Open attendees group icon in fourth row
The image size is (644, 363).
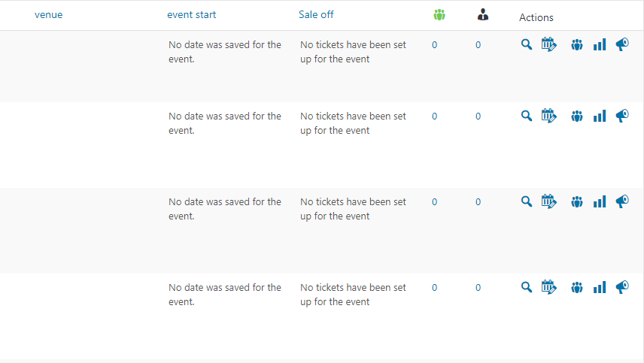577,287
